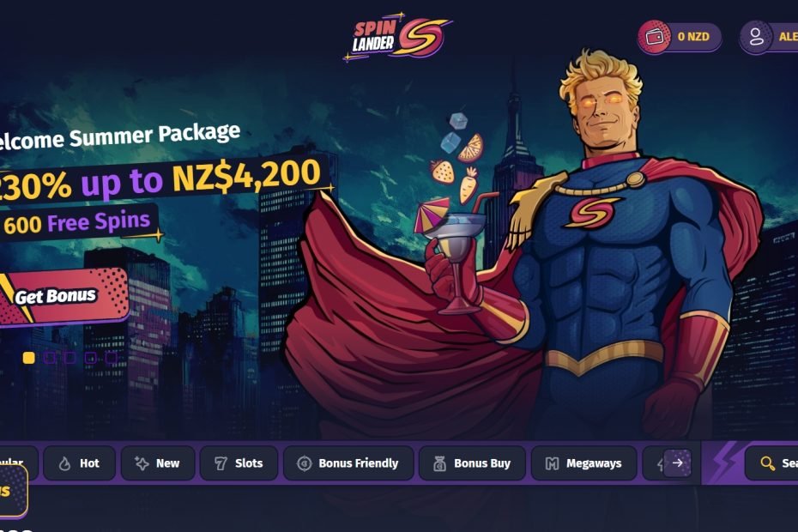Click the user profile avatar icon
This screenshot has width=798, height=532.
(x=756, y=37)
